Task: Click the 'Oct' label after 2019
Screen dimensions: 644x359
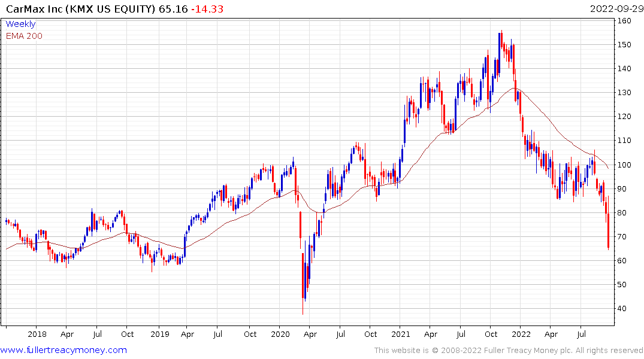Action: click(x=250, y=334)
